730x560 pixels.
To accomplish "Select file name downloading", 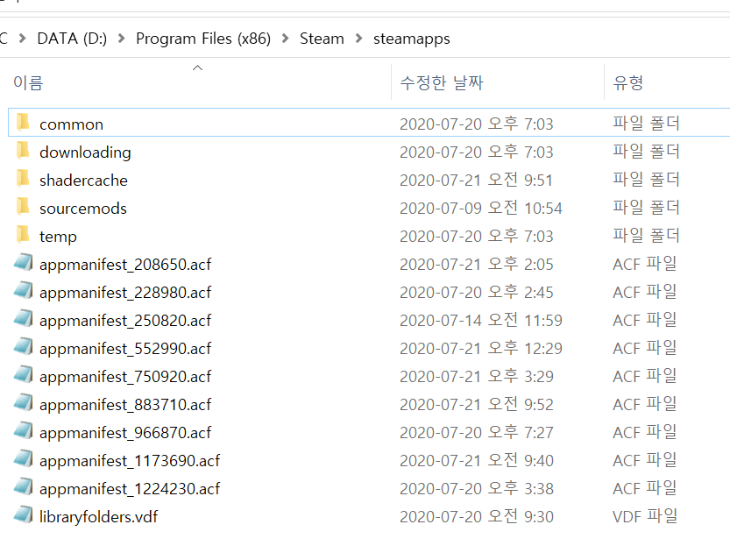I will 85,153.
